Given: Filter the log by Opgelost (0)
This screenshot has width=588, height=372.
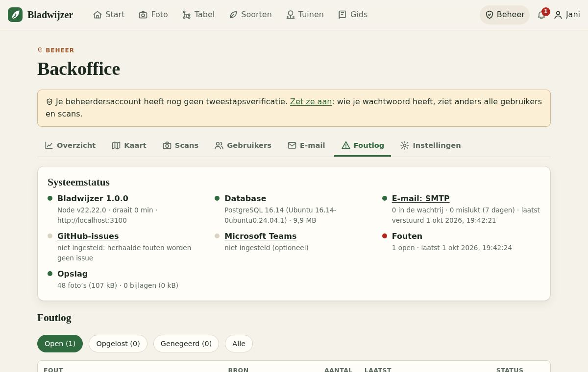Looking at the screenshot, I should (118, 344).
